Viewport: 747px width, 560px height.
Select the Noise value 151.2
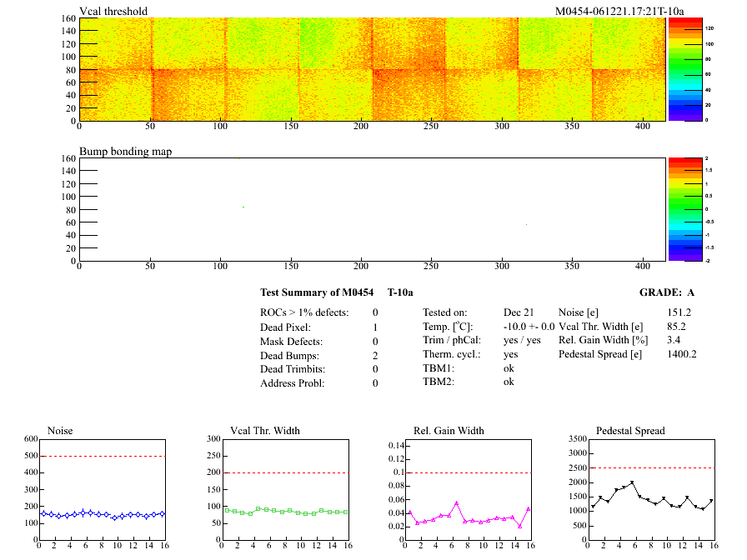click(679, 312)
